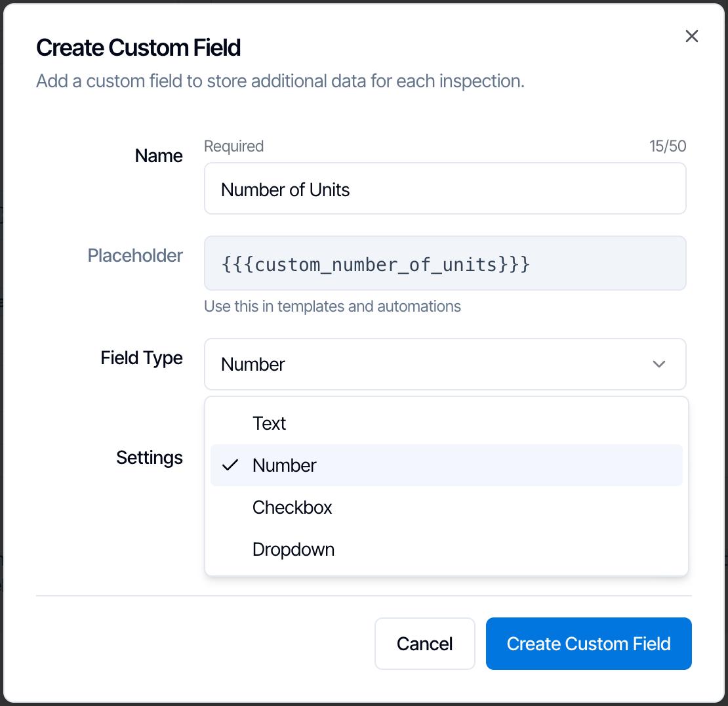728x706 pixels.
Task: Click 'Use this in templates and automations' text
Action: (x=333, y=306)
